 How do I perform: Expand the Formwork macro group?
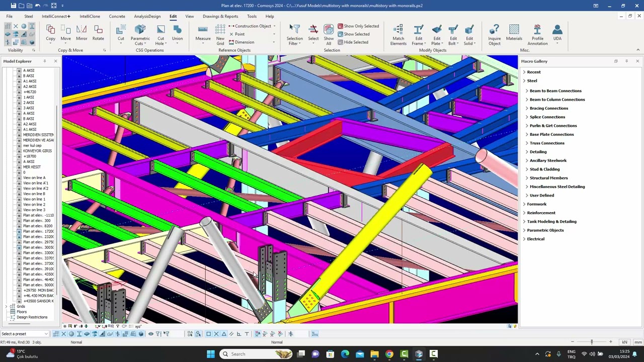tap(524, 204)
